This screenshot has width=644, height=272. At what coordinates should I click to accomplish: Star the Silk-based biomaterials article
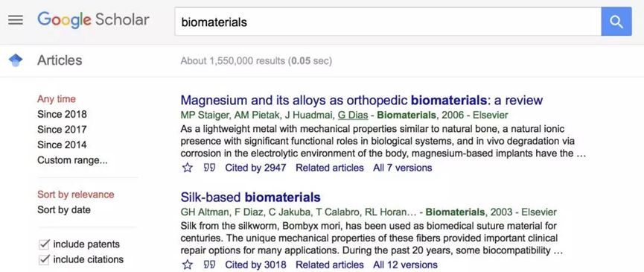click(188, 265)
